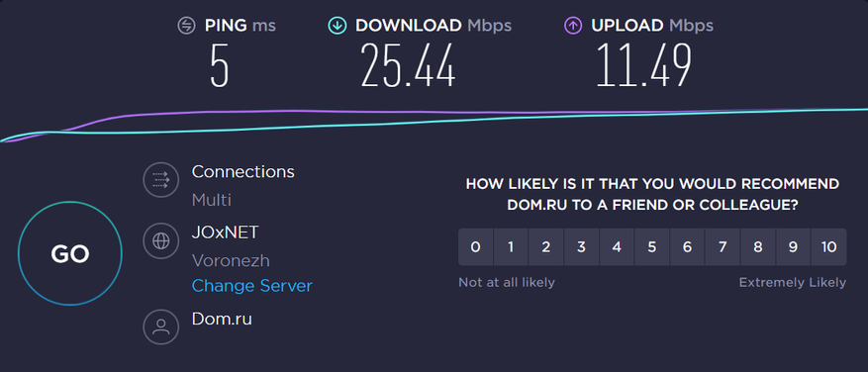
Task: Pick rating 7 on the recommendation scale
Action: pyautogui.click(x=723, y=247)
